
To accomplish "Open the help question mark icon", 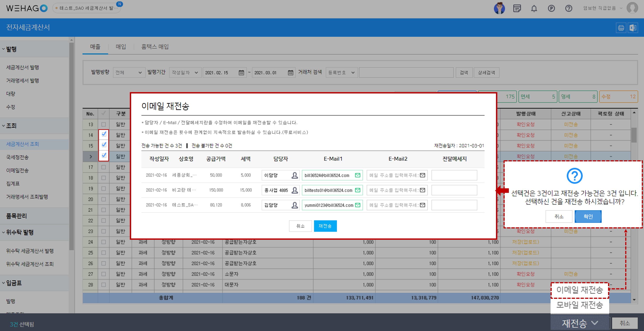I will click(x=569, y=8).
